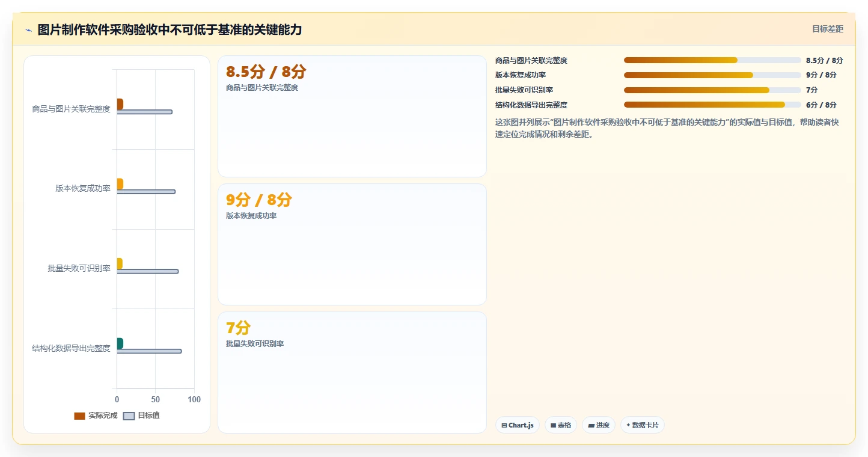Click chart axis label 商品与图片关联完整度
The image size is (868, 457).
click(x=72, y=109)
